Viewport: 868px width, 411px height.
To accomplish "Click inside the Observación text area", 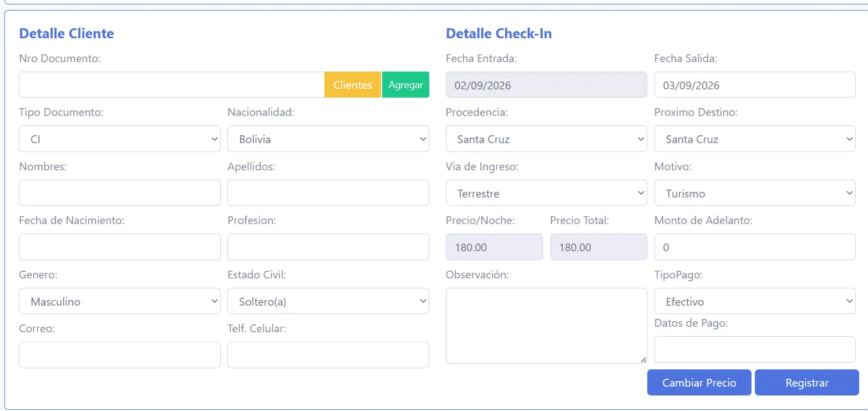I will [x=546, y=326].
